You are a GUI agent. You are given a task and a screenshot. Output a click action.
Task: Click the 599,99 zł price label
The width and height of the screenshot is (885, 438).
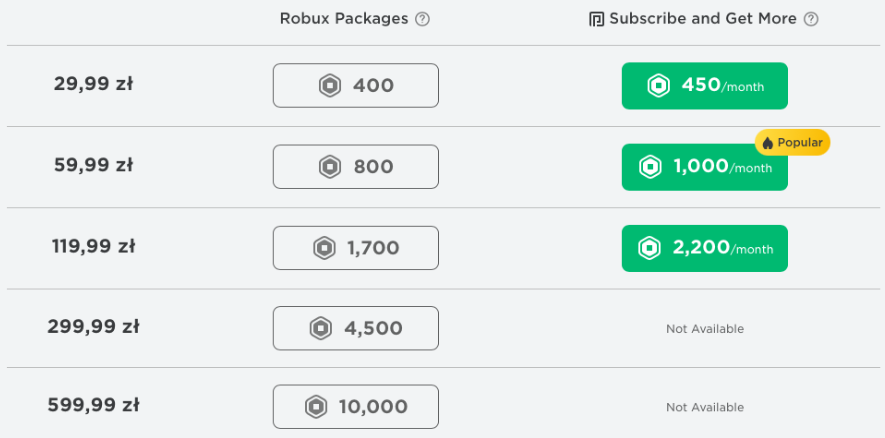point(93,405)
